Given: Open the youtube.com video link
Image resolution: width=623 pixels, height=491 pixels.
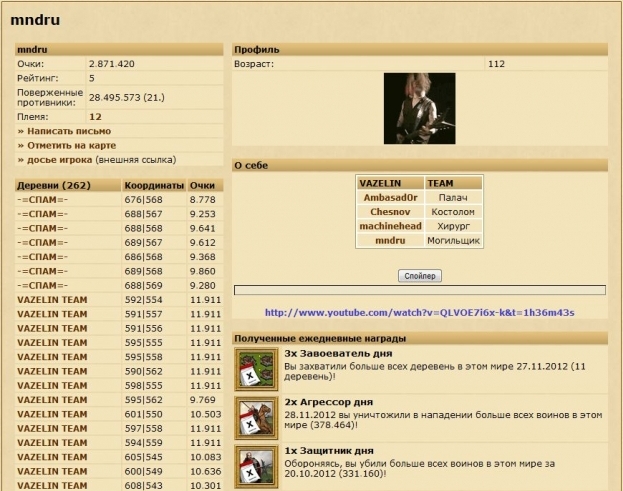Looking at the screenshot, I should [x=419, y=313].
